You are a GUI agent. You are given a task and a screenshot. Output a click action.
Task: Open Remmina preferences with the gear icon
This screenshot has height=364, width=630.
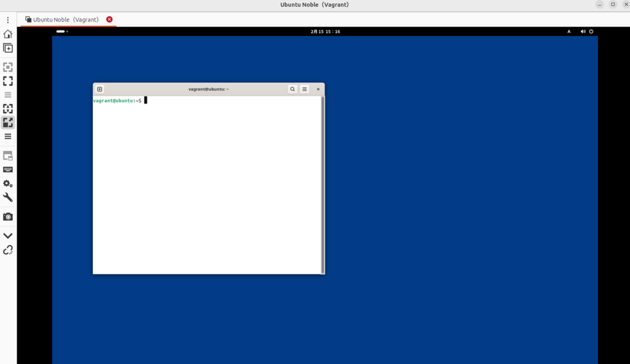click(8, 183)
